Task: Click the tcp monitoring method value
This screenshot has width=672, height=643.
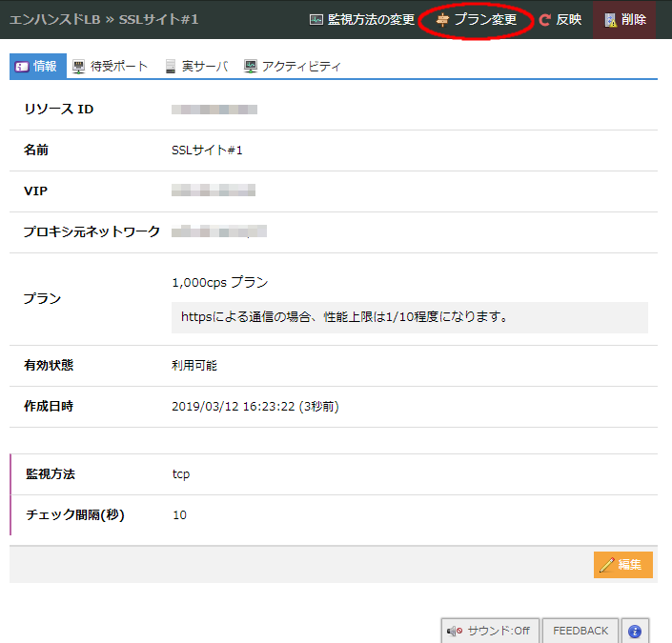Action: pyautogui.click(x=180, y=474)
